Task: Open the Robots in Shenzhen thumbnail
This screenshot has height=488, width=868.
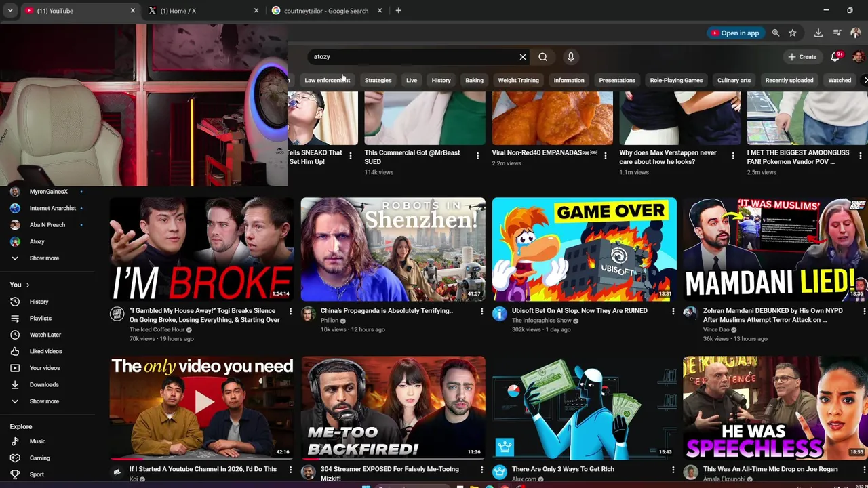Action: 393,249
